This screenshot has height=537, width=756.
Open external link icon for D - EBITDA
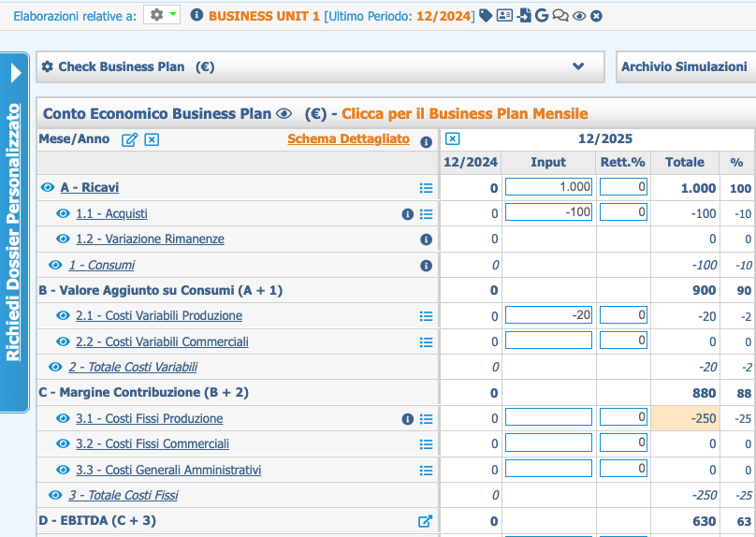[x=425, y=521]
